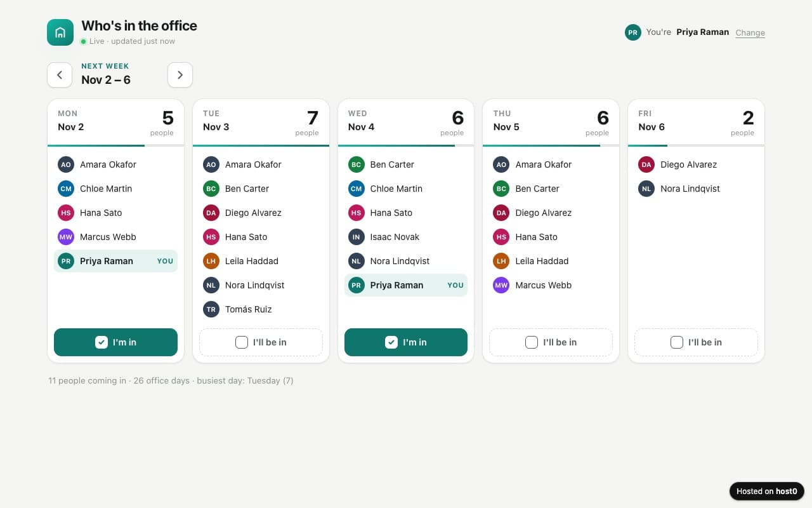812x508 pixels.
Task: Select Priya Raman's row on Wednesday
Action: point(406,285)
